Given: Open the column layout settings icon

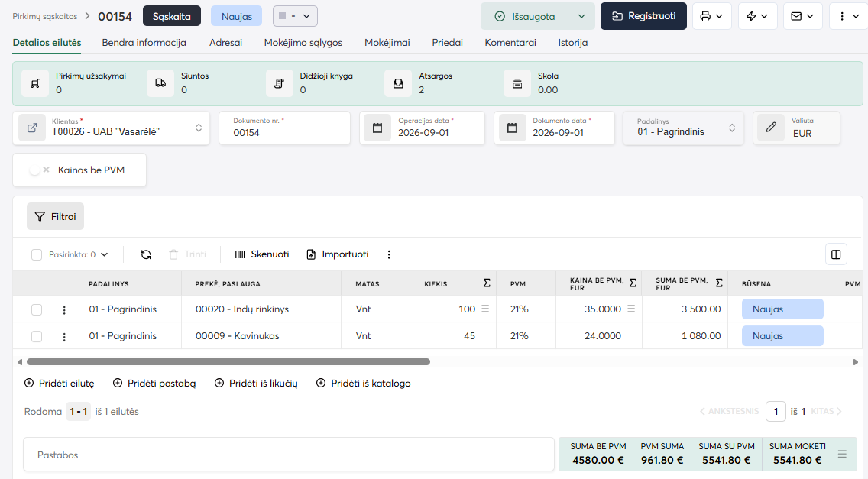Looking at the screenshot, I should pos(836,254).
